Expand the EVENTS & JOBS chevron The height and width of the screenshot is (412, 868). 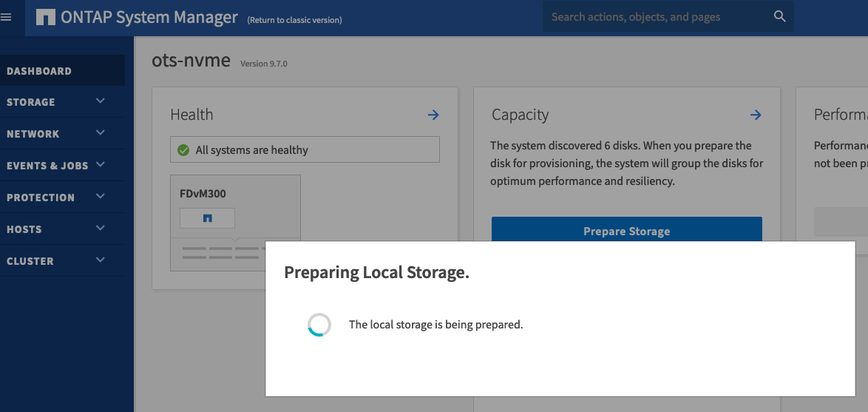click(101, 165)
